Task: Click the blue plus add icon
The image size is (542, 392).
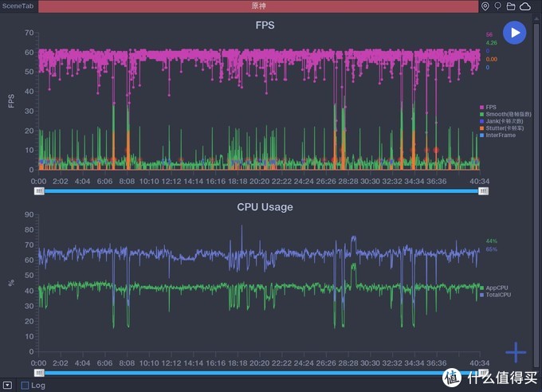Action: click(x=516, y=352)
